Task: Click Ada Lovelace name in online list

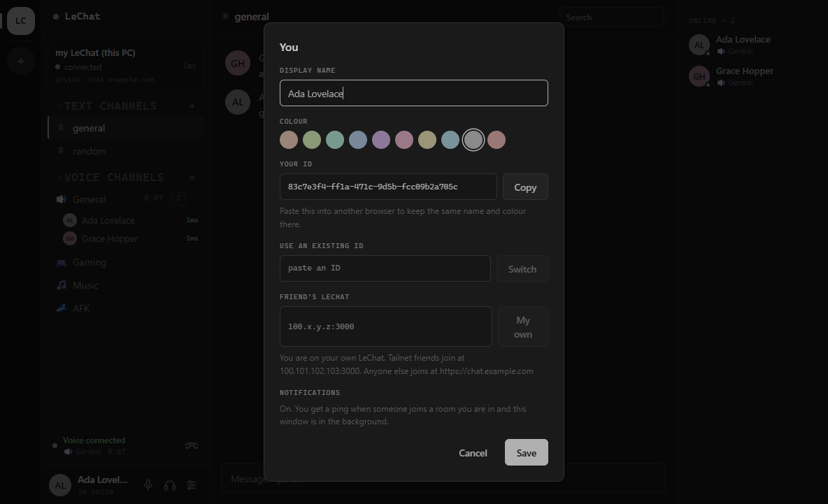Action: click(743, 40)
